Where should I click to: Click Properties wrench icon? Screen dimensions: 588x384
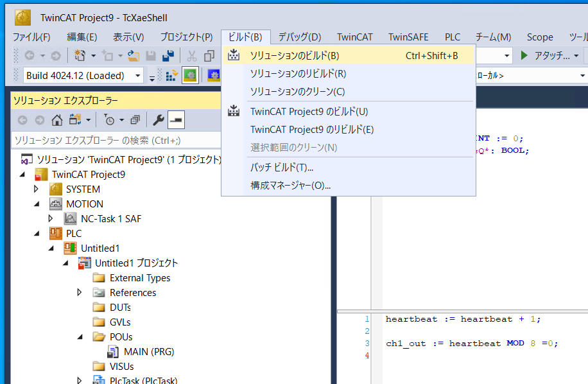point(159,120)
